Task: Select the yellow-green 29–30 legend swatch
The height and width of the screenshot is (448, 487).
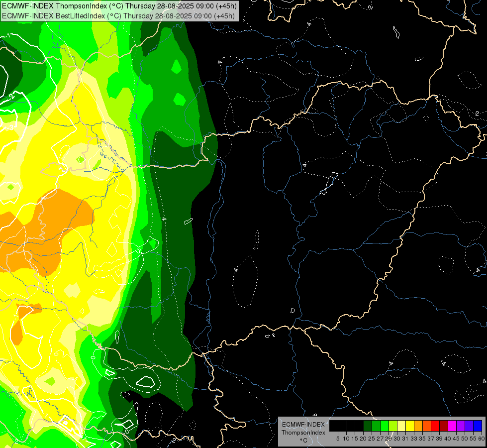Action: coord(393,426)
